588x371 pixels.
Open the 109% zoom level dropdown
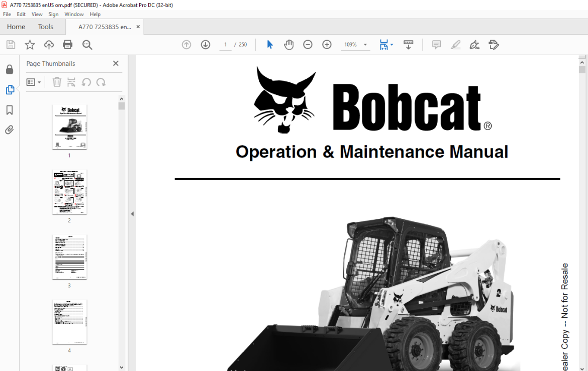(x=355, y=45)
